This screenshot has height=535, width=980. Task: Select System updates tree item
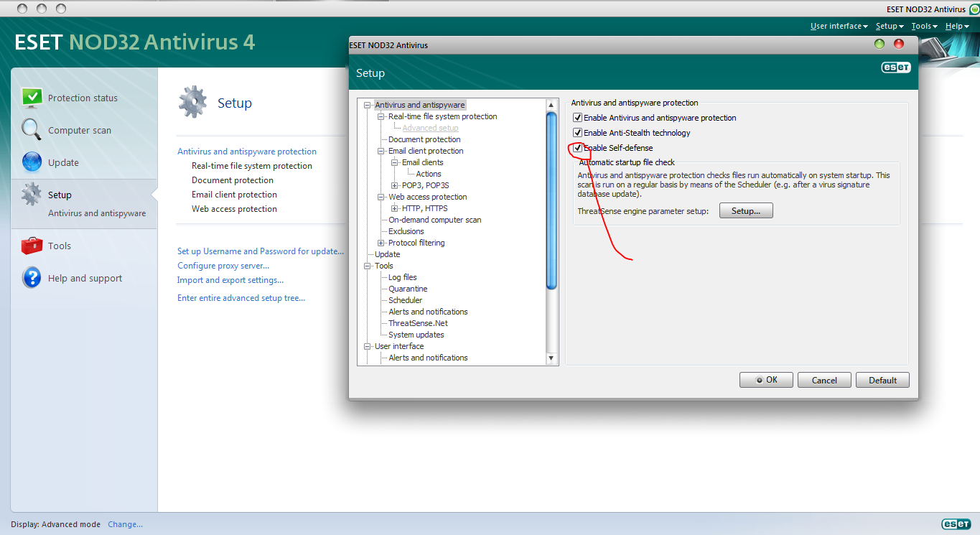(416, 335)
